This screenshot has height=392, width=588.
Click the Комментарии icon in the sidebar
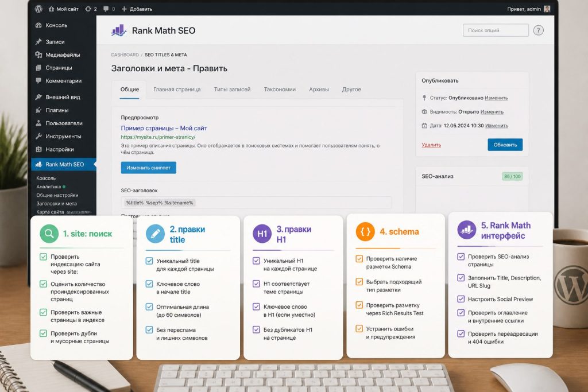tap(38, 80)
